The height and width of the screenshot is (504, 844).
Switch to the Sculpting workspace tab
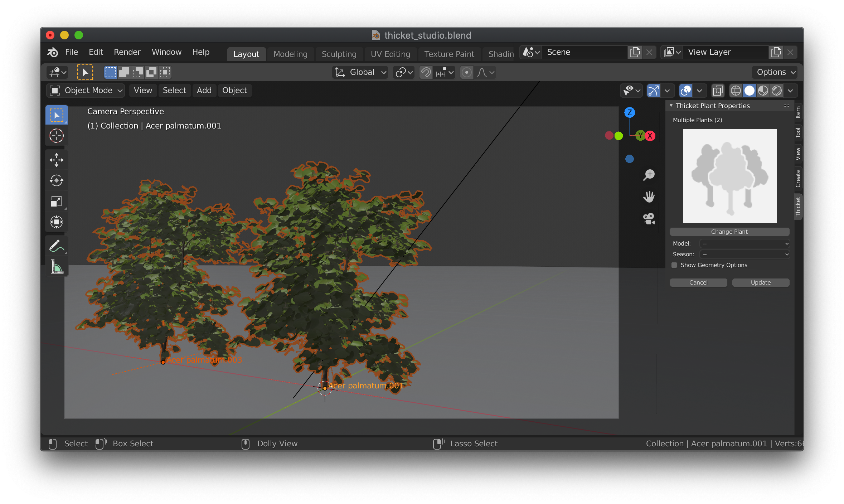coord(339,54)
